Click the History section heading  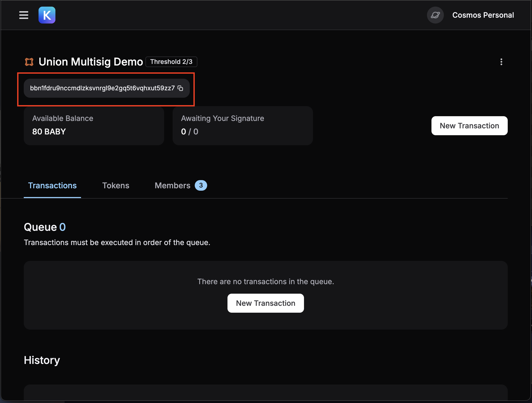click(42, 360)
